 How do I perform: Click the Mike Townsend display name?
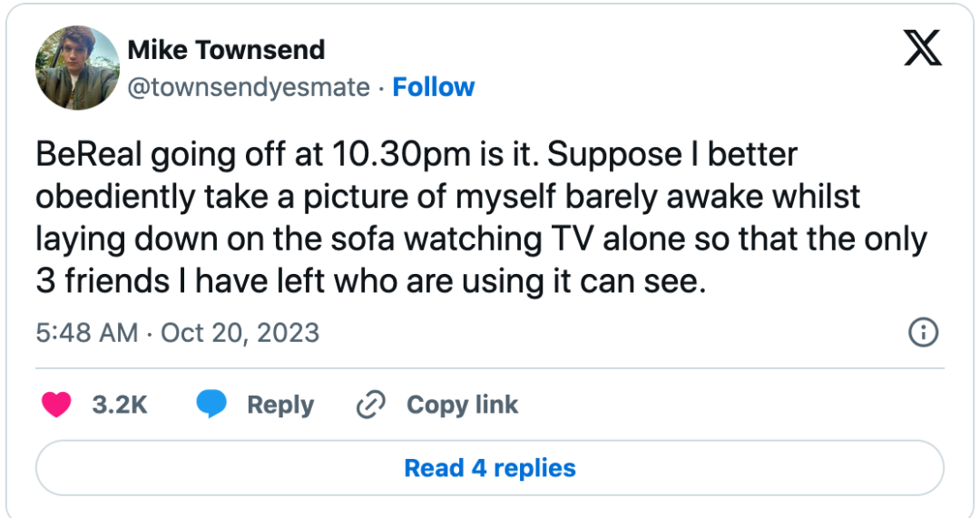(226, 50)
